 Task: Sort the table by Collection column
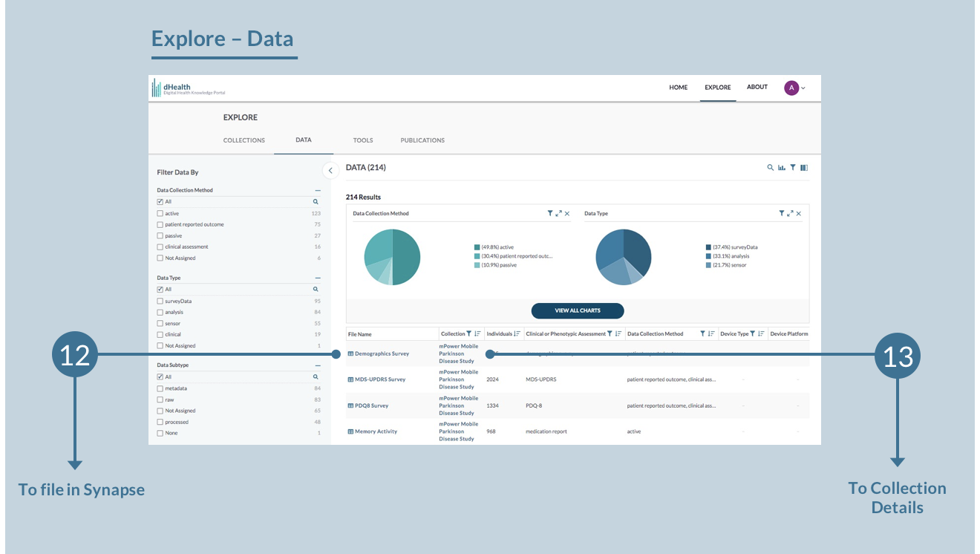477,334
